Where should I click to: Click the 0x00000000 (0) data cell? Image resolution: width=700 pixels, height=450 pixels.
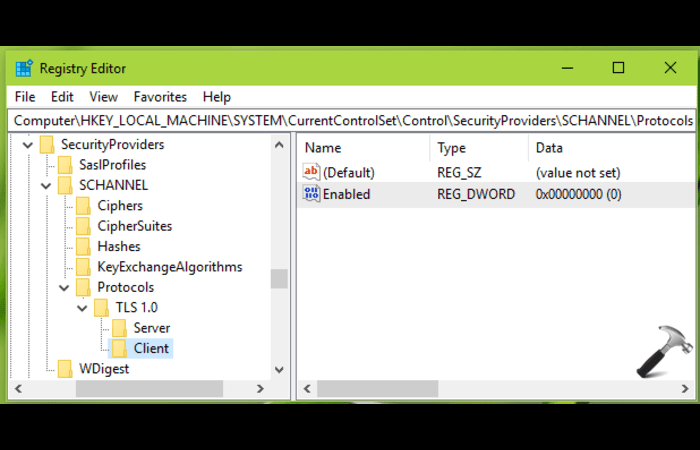point(578,194)
